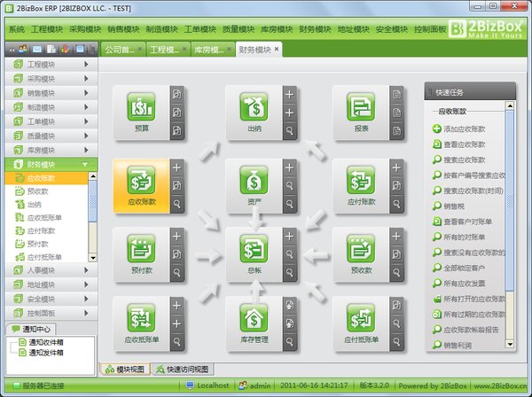The height and width of the screenshot is (397, 532).
Task: Open the 库存管理 inventory module icon
Action: point(254,318)
